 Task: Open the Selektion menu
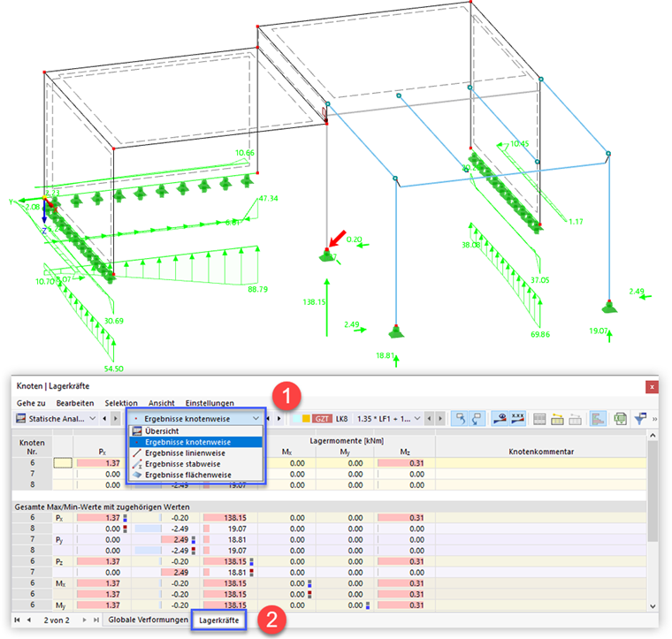coord(121,403)
